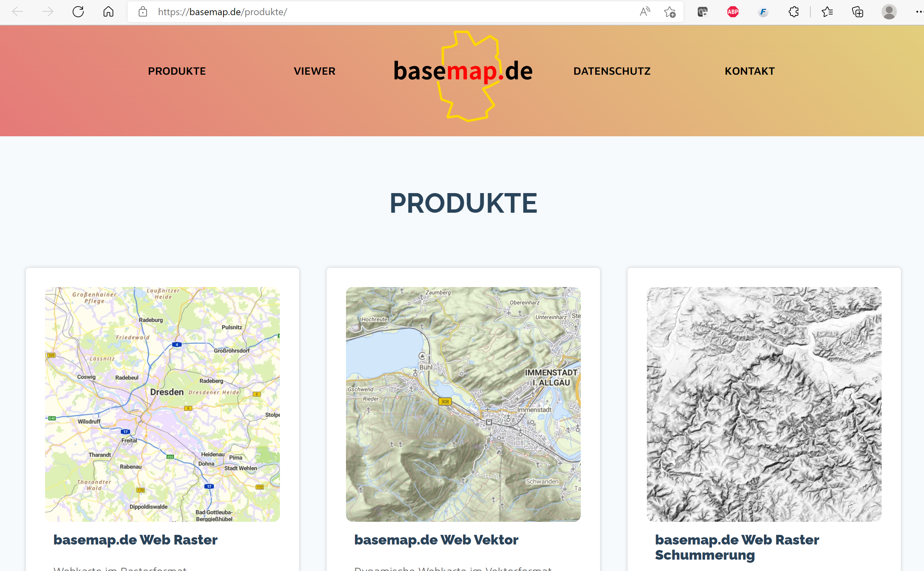Image resolution: width=924 pixels, height=571 pixels.
Task: Click the basemap.de logo
Action: (x=463, y=72)
